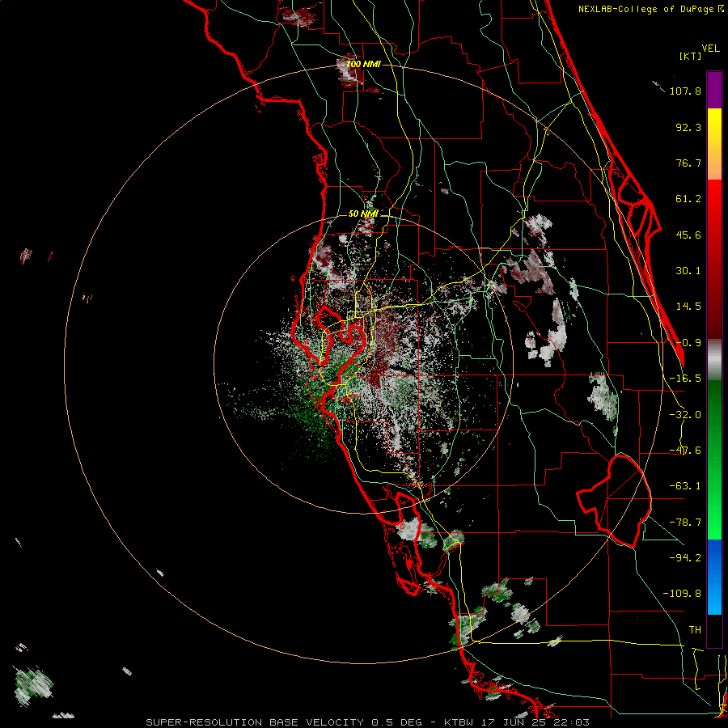Click the 50 NMI range ring label
The image size is (728, 728).
pyautogui.click(x=363, y=214)
